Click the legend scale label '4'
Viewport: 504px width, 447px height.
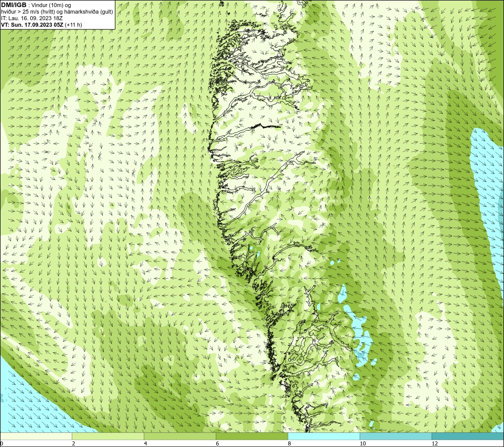click(146, 444)
